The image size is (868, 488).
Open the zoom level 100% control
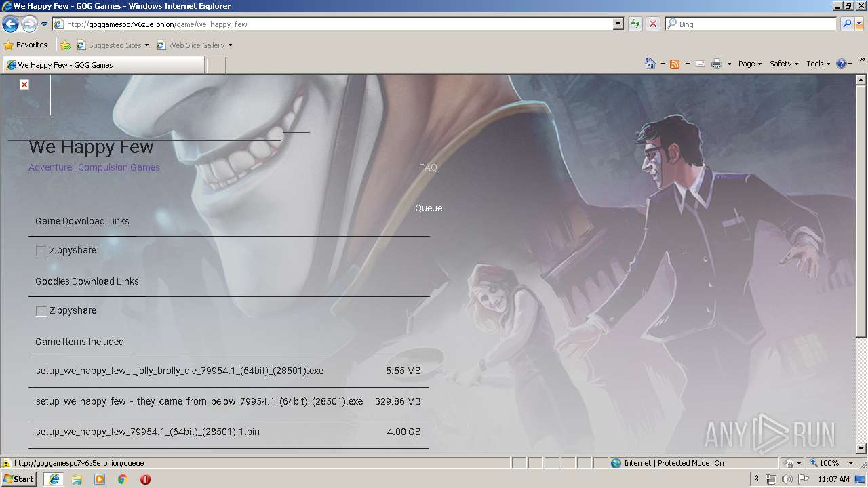[x=831, y=463]
